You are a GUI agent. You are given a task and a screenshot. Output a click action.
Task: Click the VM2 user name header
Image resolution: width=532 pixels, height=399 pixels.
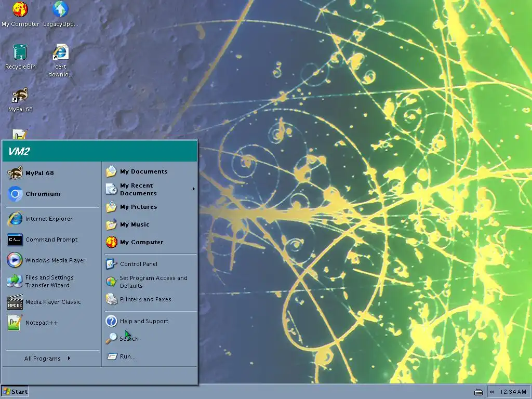point(19,151)
